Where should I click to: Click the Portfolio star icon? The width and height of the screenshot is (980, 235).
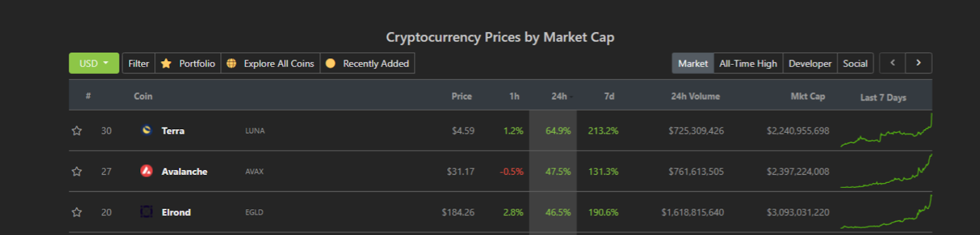pyautogui.click(x=166, y=64)
